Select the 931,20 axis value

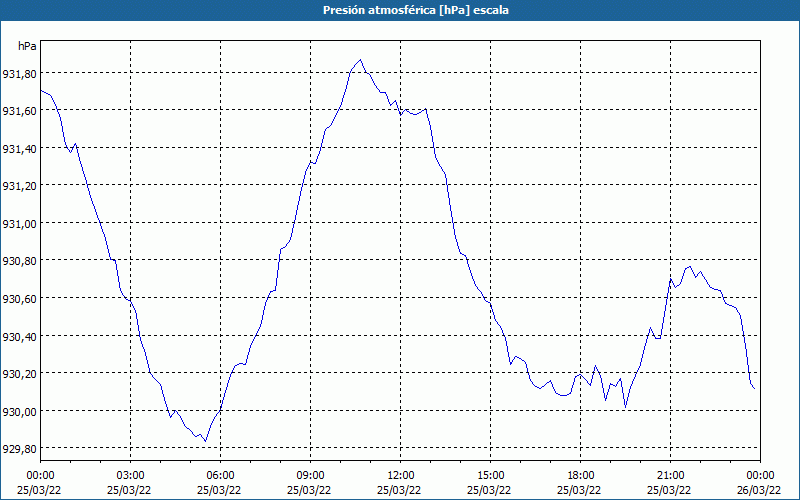[19, 186]
